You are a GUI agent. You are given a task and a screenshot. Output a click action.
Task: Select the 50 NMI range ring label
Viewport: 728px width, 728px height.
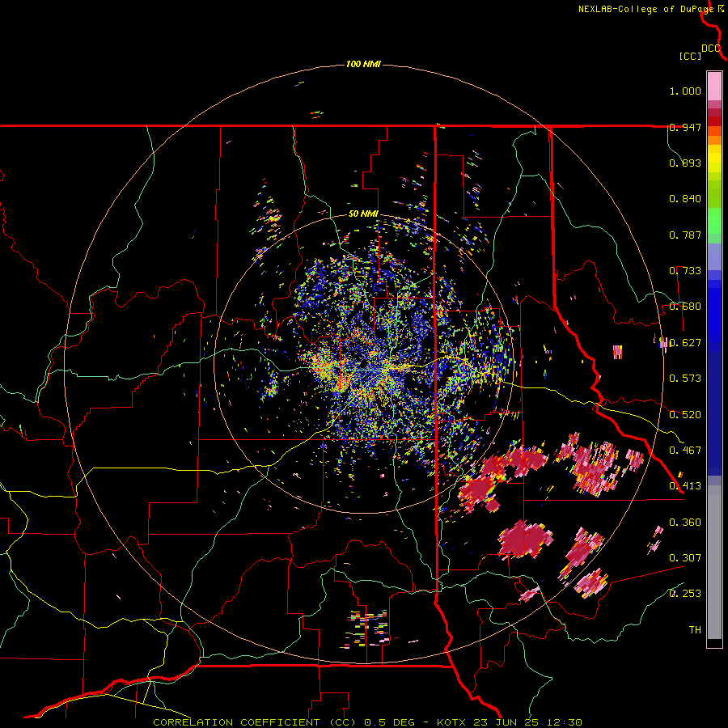point(363,214)
